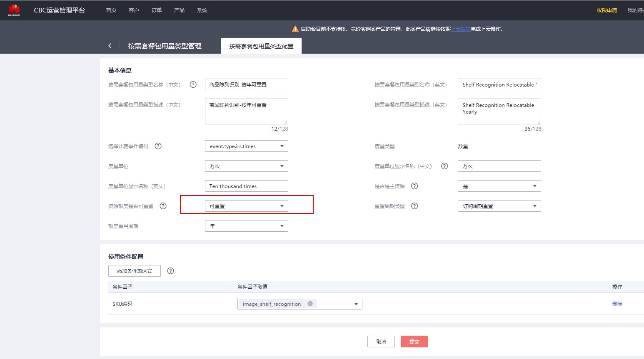Click the 36/128 character counter
The height and width of the screenshot is (359, 644).
click(x=533, y=129)
